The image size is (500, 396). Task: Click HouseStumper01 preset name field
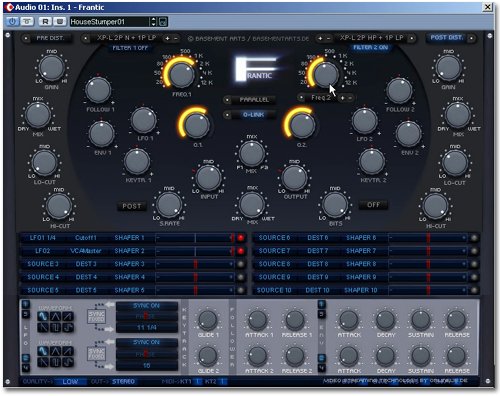110,22
